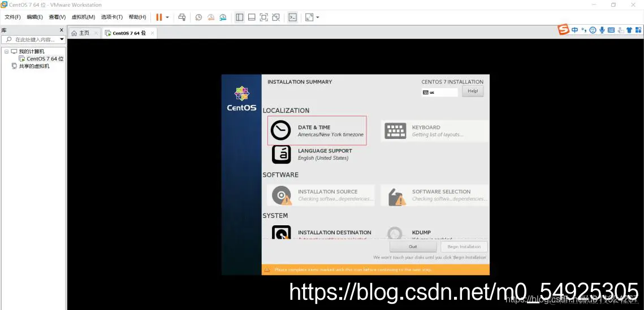Open the 查看(V) menu

click(x=57, y=17)
